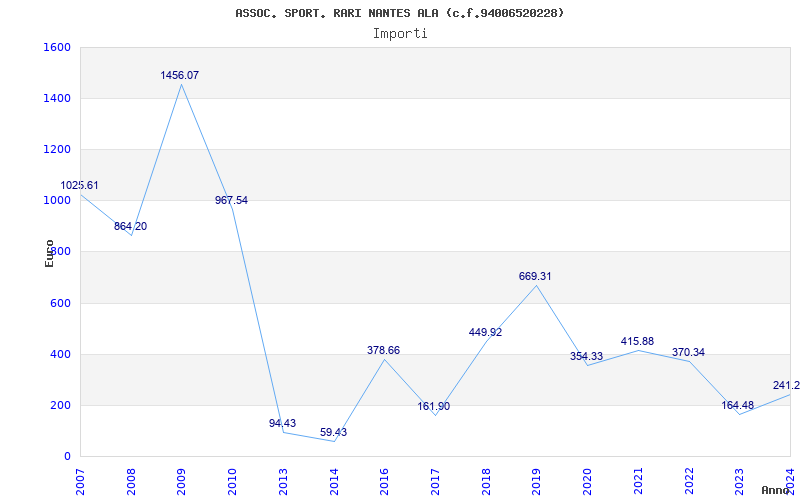
Task: Click the 378.66 data label
Action: click(384, 351)
